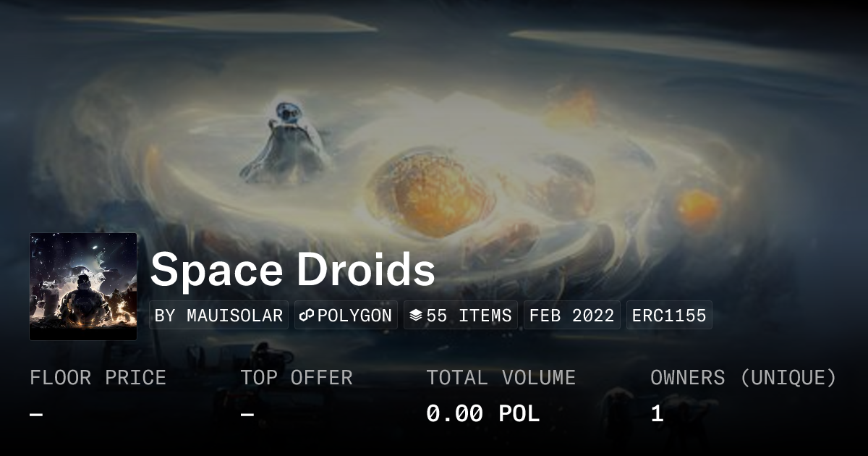Select the owner count value 1

657,414
